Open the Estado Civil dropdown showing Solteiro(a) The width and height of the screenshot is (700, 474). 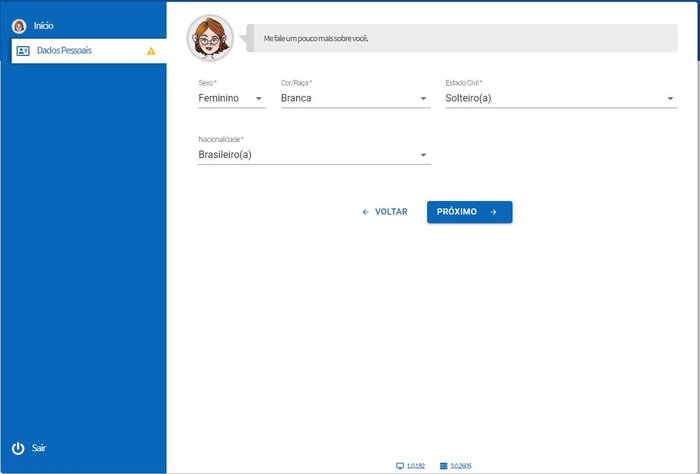tap(561, 98)
